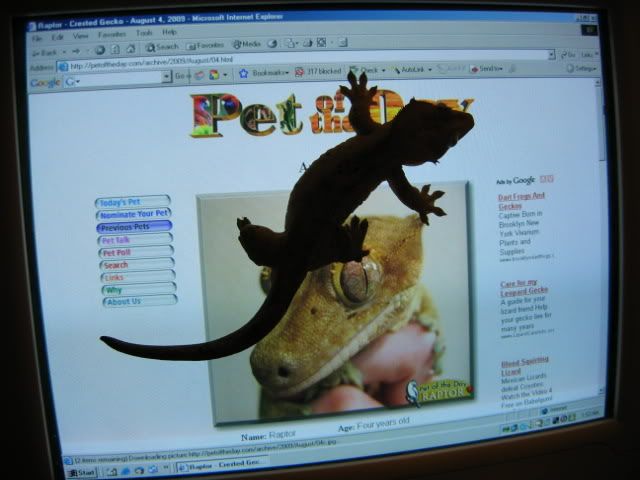Click the Internet Explorer quick launch icon
640x480 pixels.
125,470
